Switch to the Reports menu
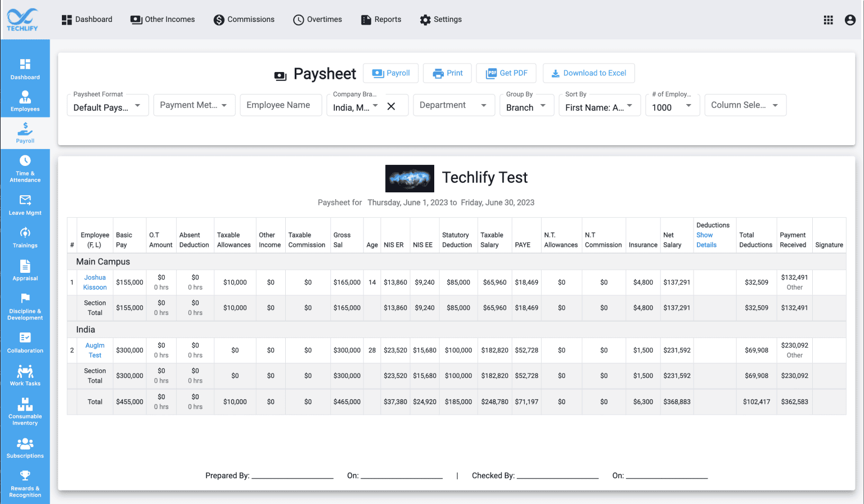 381,19
